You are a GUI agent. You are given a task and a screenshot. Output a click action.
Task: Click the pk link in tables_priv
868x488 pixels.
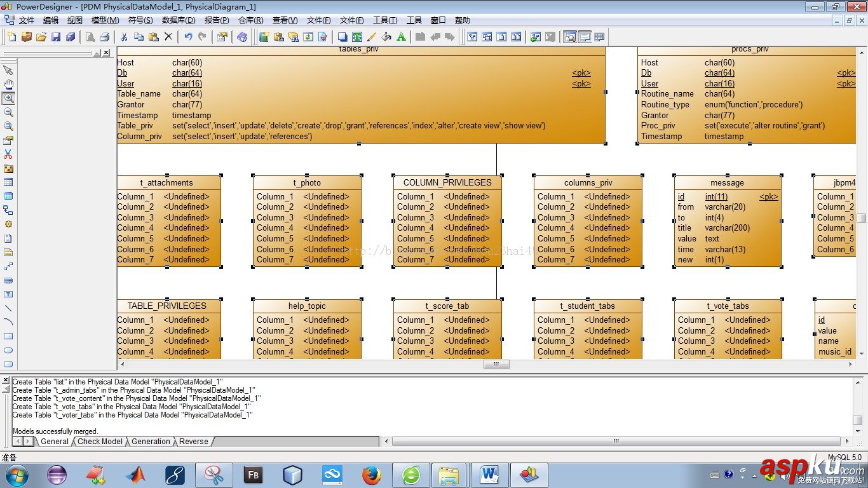point(580,72)
